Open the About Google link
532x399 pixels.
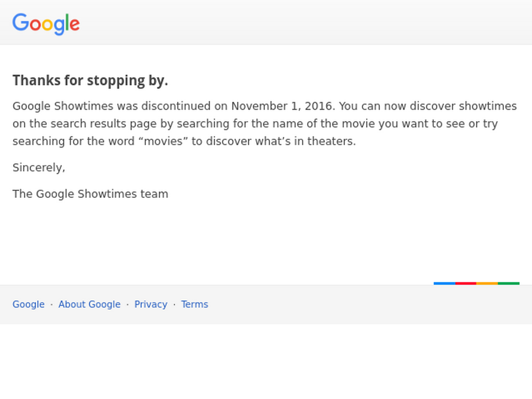(89, 304)
